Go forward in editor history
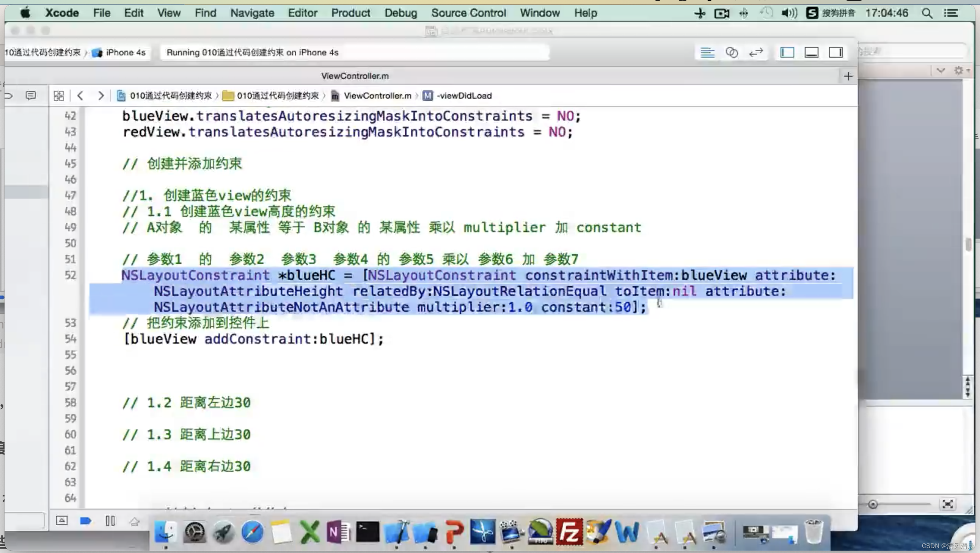Viewport: 980px width, 553px height. coord(101,96)
